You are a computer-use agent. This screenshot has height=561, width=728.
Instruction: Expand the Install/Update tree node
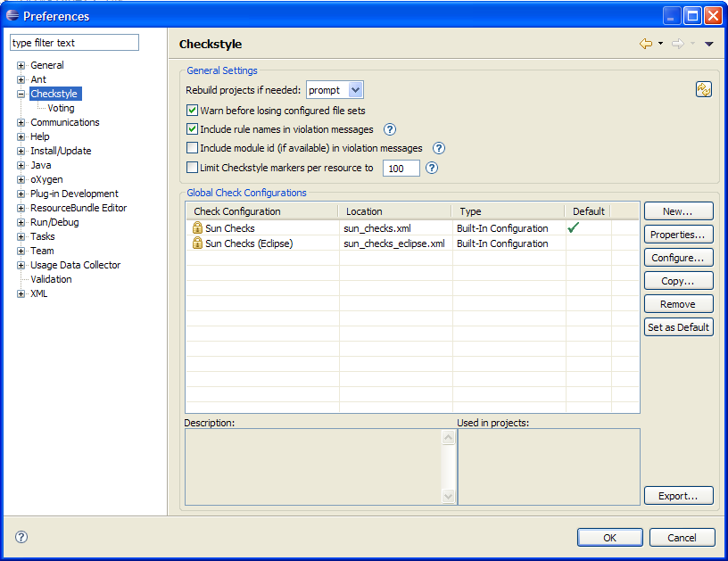(x=21, y=152)
